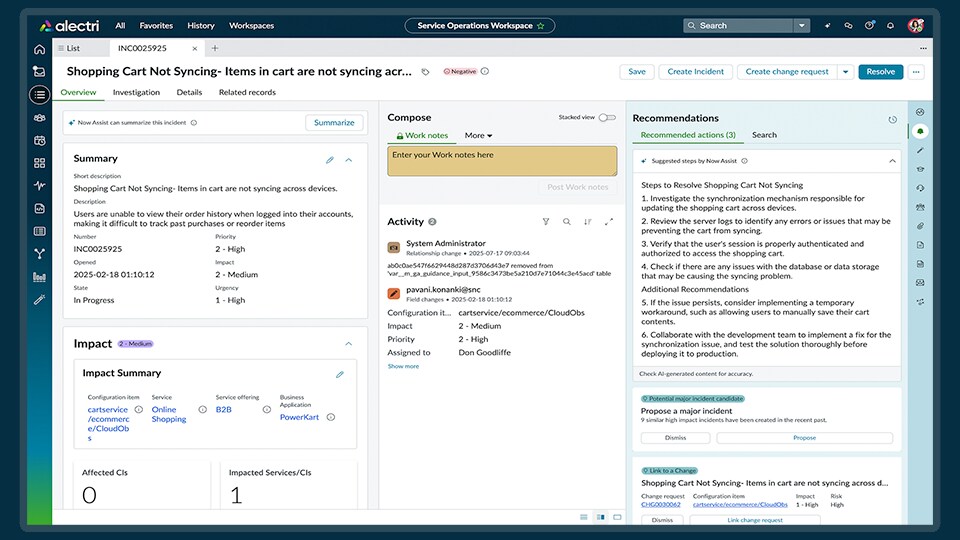Image resolution: width=960 pixels, height=540 pixels.
Task: Switch to the two-column layout view icon
Action: click(601, 517)
